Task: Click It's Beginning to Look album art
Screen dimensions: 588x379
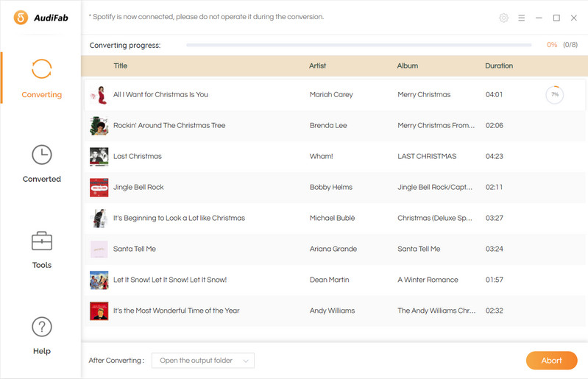Action: coord(99,218)
